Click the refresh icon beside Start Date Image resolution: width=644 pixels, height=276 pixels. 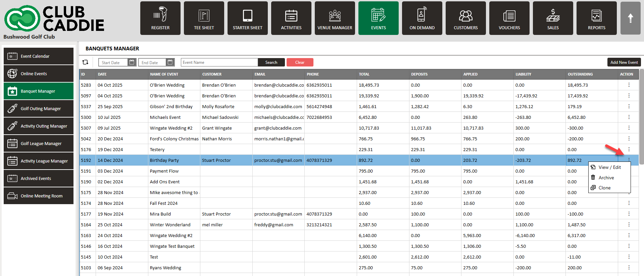tap(85, 62)
